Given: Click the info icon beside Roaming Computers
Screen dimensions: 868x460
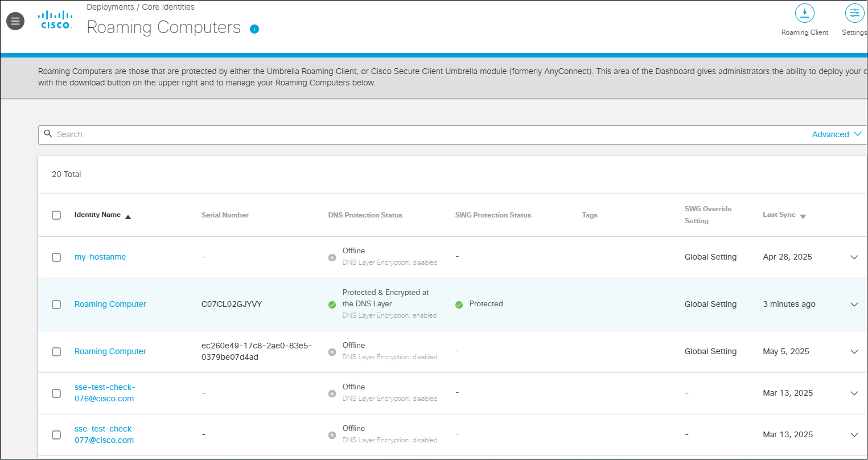Looking at the screenshot, I should (x=254, y=29).
